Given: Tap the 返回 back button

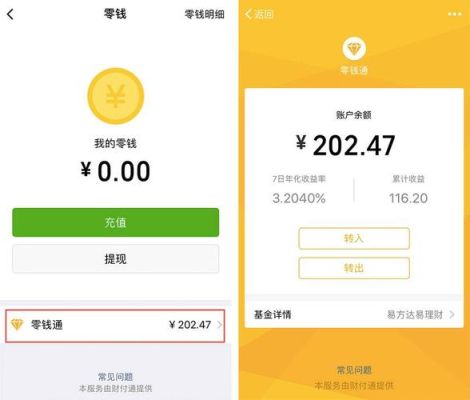Looking at the screenshot, I should [259, 14].
